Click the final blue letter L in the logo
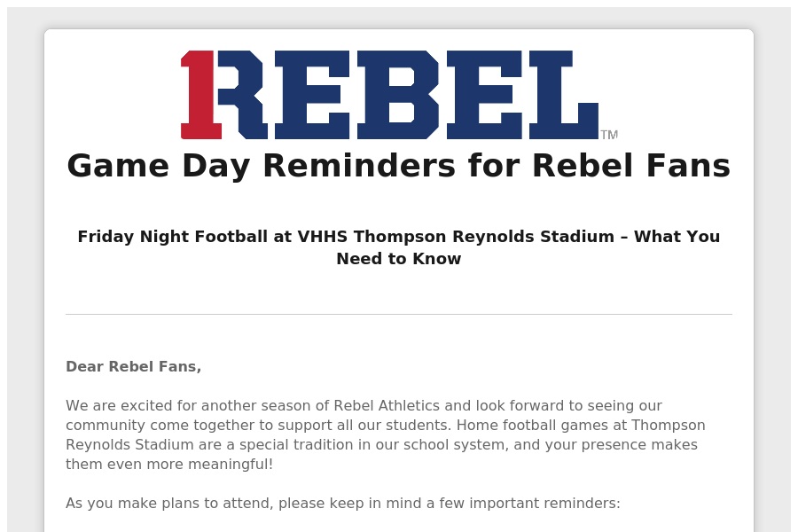The width and height of the screenshot is (798, 532). tap(564, 95)
